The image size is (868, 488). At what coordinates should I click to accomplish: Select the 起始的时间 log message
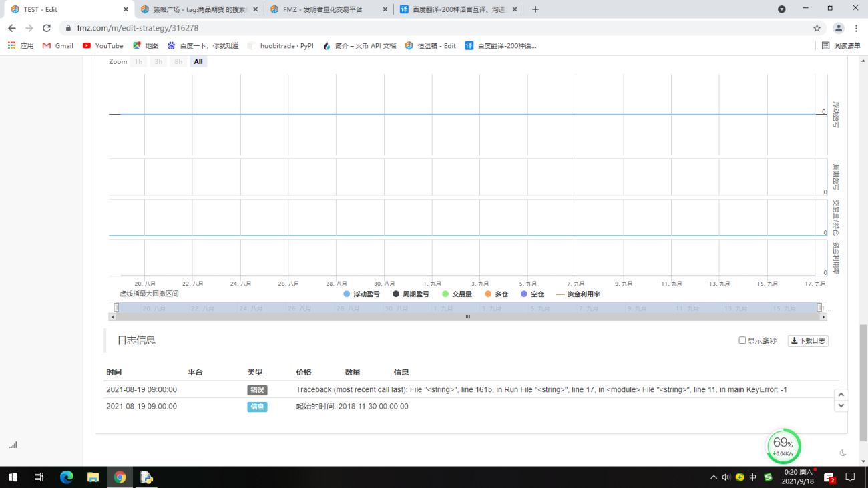point(352,407)
